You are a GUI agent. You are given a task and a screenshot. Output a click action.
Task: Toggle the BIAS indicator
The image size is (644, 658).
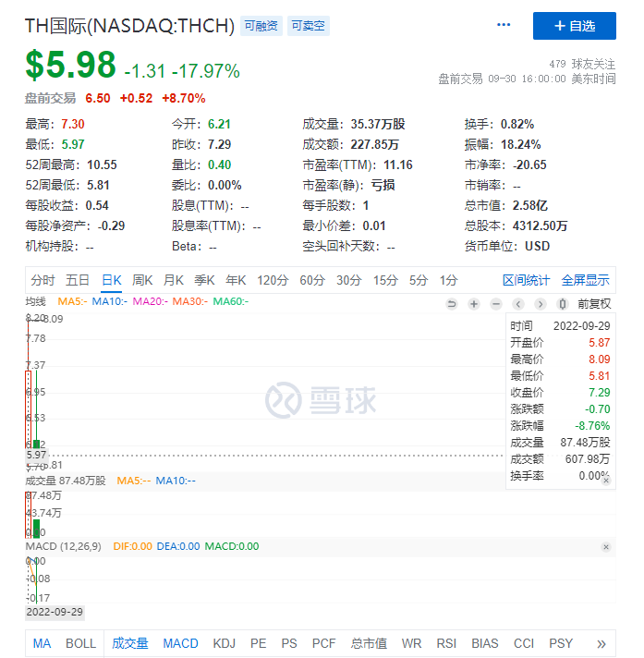click(485, 643)
